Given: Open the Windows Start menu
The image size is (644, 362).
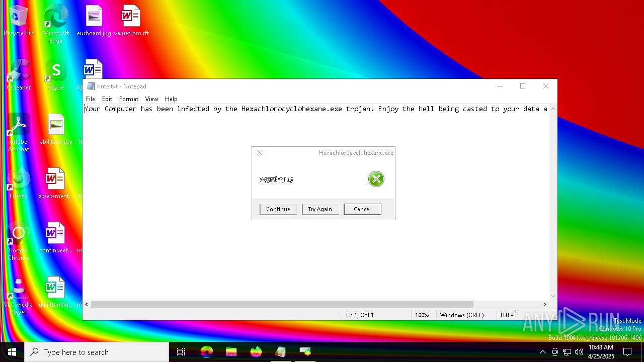Looking at the screenshot, I should click(12, 352).
